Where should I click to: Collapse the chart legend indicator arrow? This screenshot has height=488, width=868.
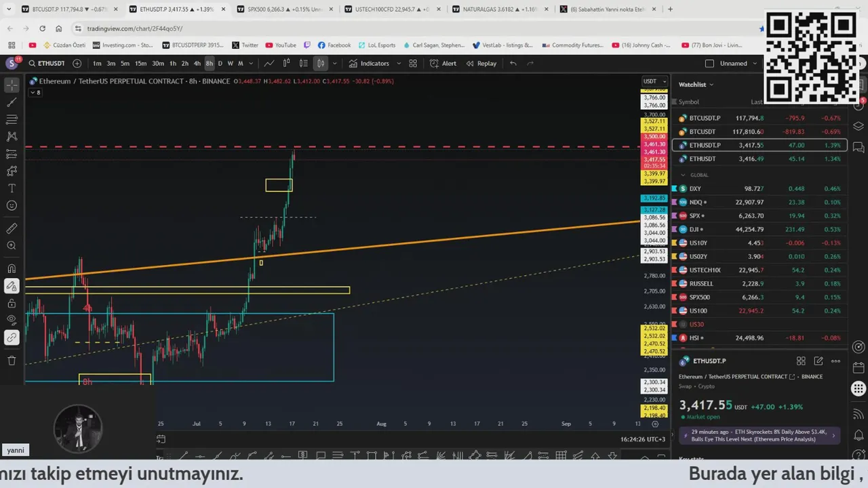click(x=35, y=92)
